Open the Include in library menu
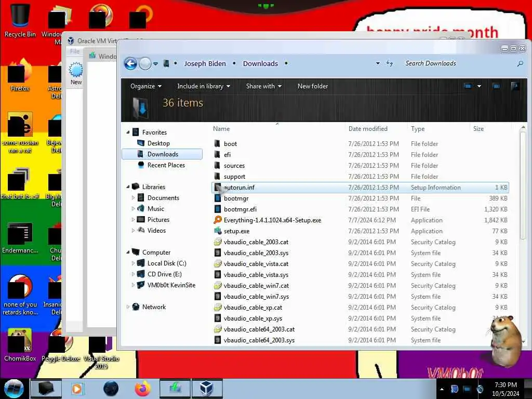 (204, 86)
